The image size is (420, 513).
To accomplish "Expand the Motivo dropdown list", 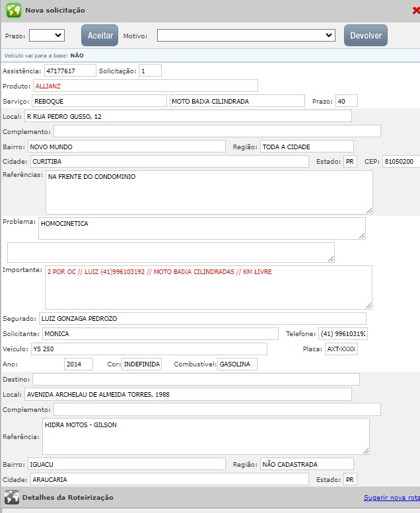I will coord(246,35).
